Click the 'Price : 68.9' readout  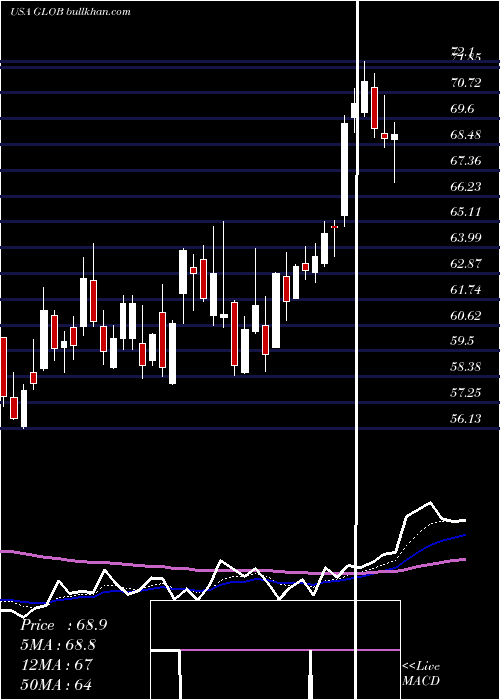[x=63, y=625]
